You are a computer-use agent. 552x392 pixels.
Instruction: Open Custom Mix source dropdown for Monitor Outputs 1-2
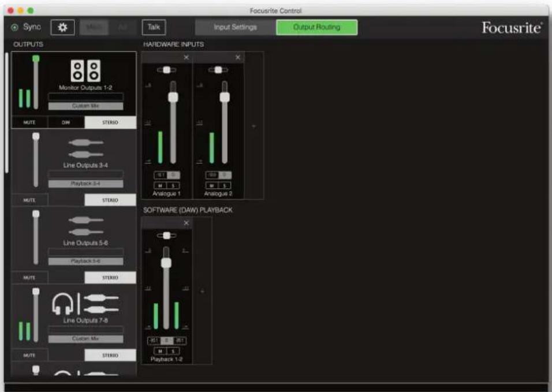[x=85, y=106]
